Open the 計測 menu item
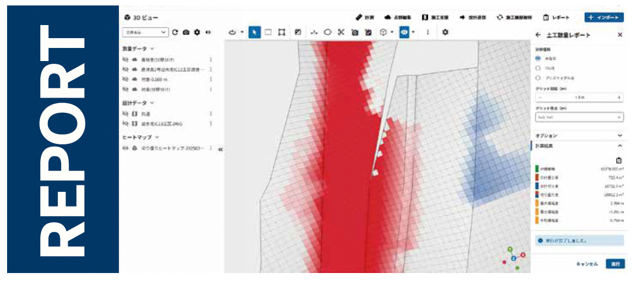This screenshot has height=285, width=644. pos(365,17)
